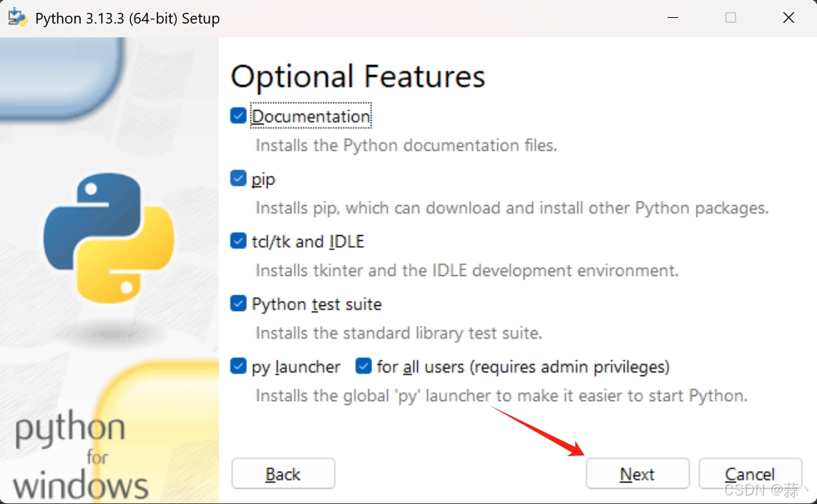Click the pip feature label
The width and height of the screenshot is (817, 504).
tap(262, 178)
